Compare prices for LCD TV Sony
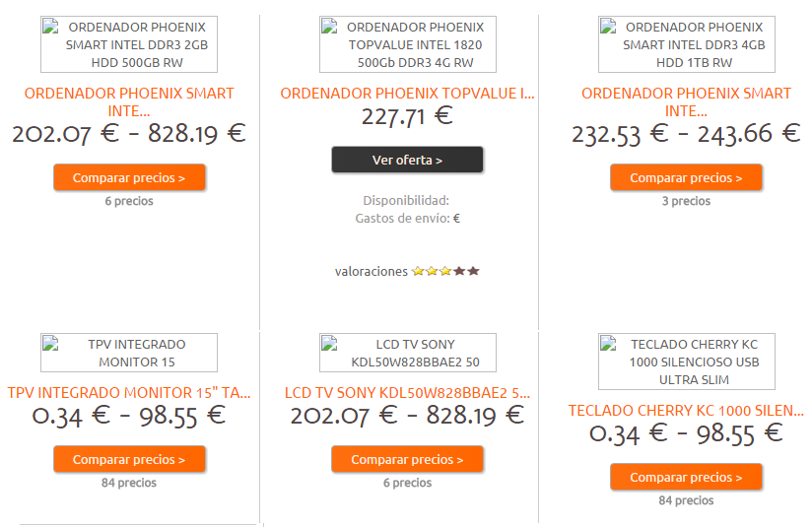Screen dimensions: 812x527 pos(408,459)
